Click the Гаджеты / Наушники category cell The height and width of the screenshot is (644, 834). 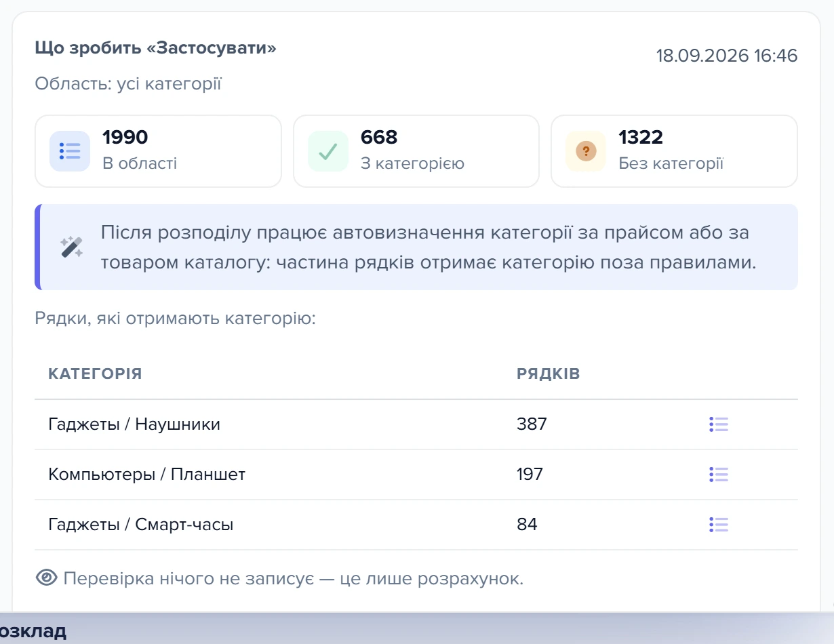click(x=134, y=424)
